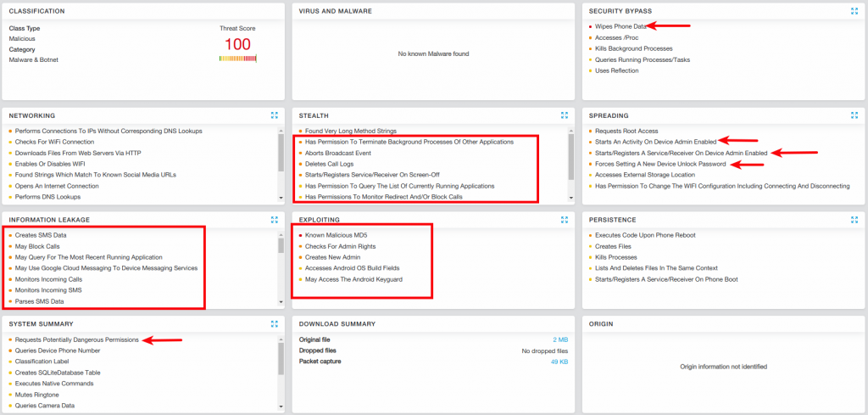Click Requests Potentially Dangerous Permissions entry
The height and width of the screenshot is (415, 868).
76,339
